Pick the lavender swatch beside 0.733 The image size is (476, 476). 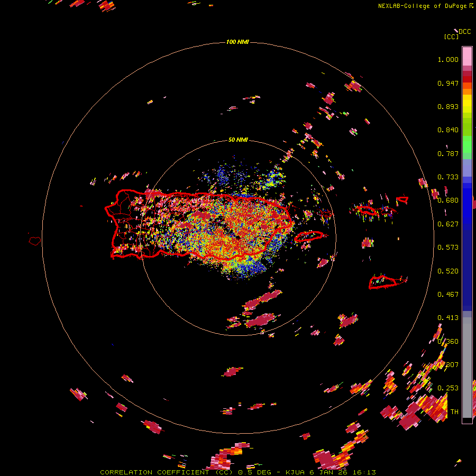coord(467,168)
